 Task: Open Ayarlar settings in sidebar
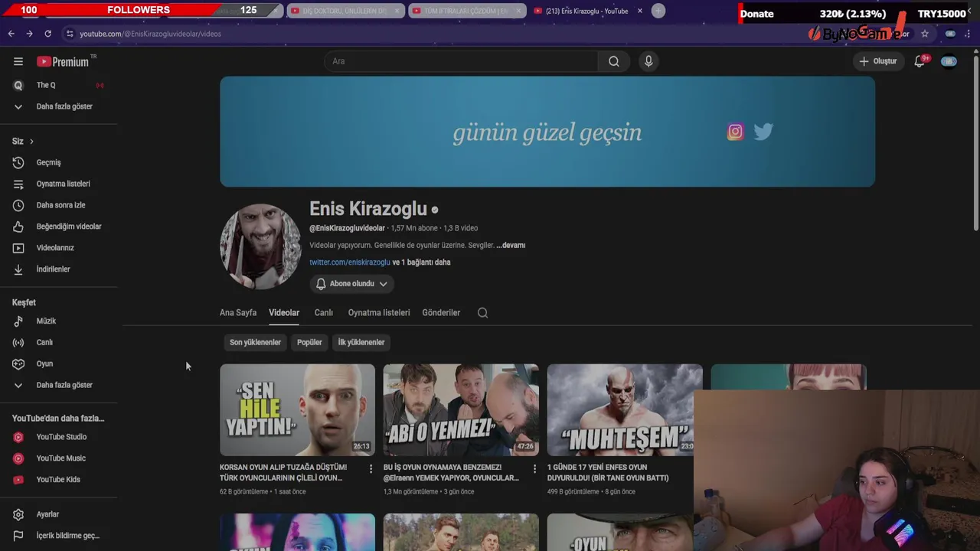click(59, 514)
